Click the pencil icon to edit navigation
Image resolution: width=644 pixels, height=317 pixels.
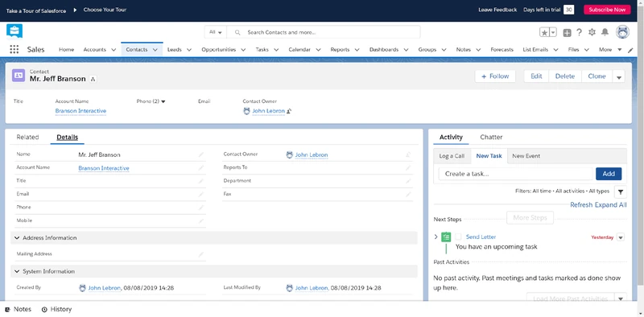631,50
